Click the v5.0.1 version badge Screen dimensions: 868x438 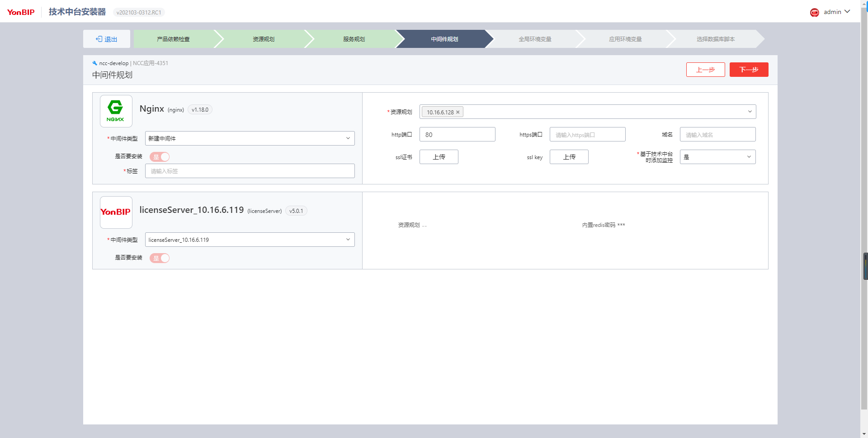(x=296, y=211)
